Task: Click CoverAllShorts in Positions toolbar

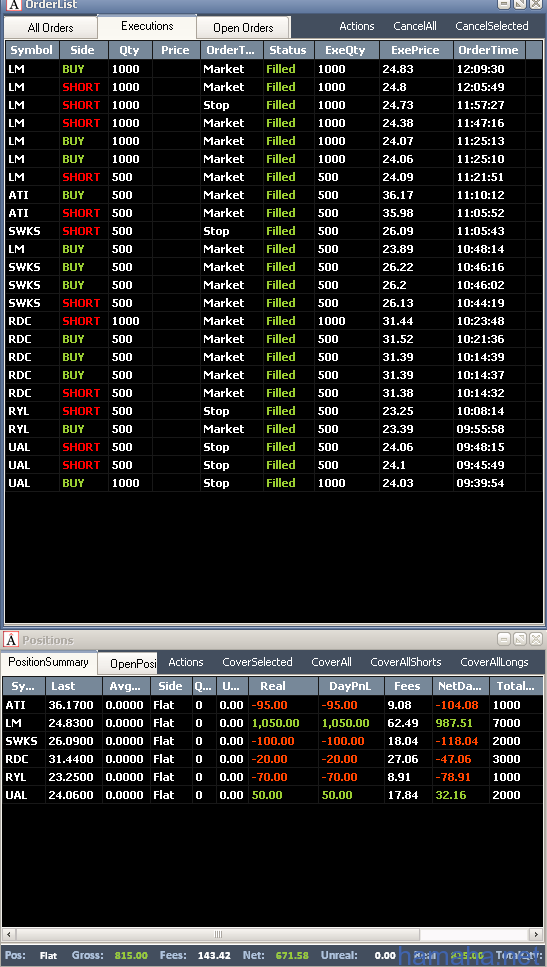Action: (x=406, y=662)
